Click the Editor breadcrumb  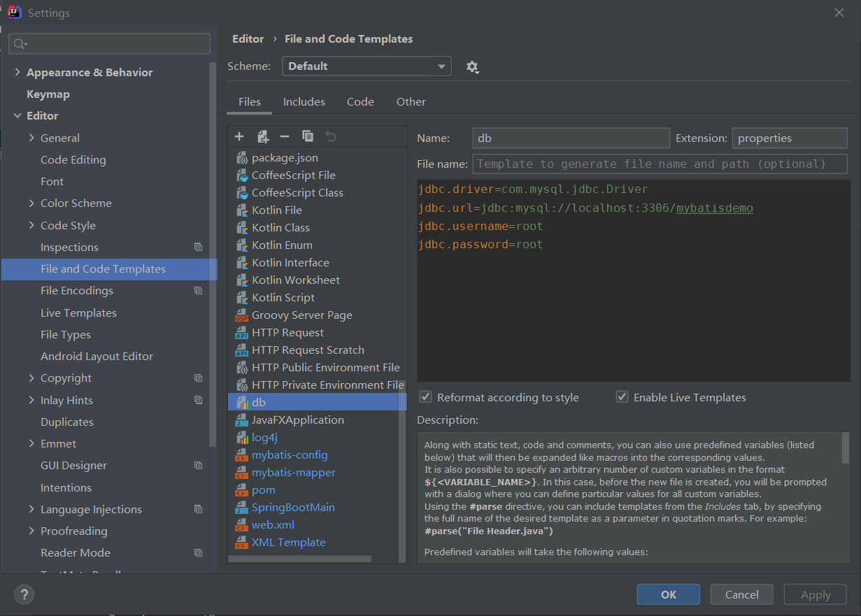click(248, 39)
